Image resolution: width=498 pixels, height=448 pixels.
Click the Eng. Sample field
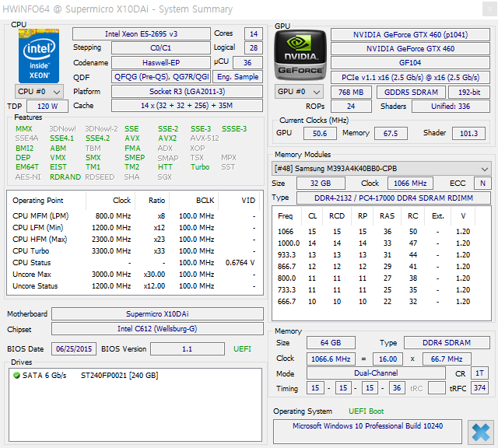point(237,77)
